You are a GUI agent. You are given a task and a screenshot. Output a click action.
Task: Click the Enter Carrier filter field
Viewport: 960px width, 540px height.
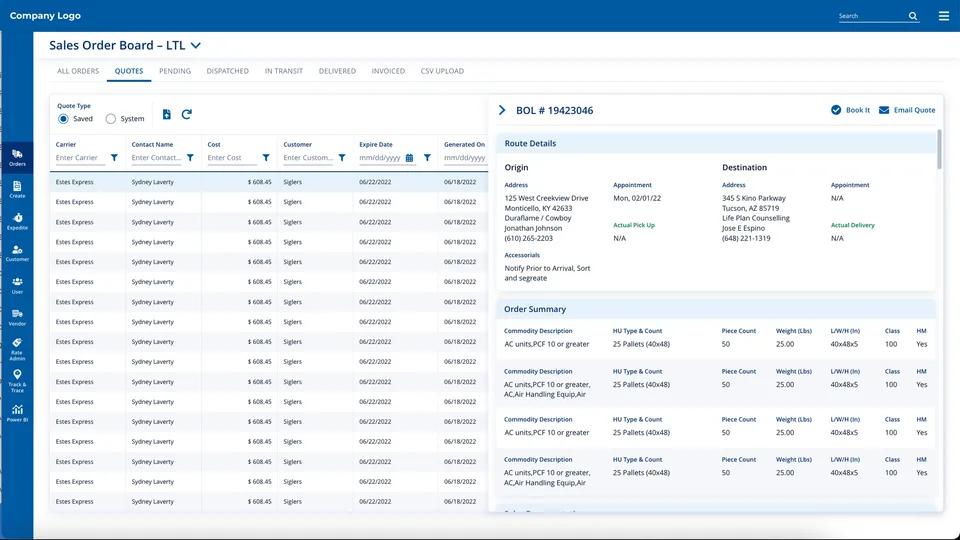click(x=81, y=158)
